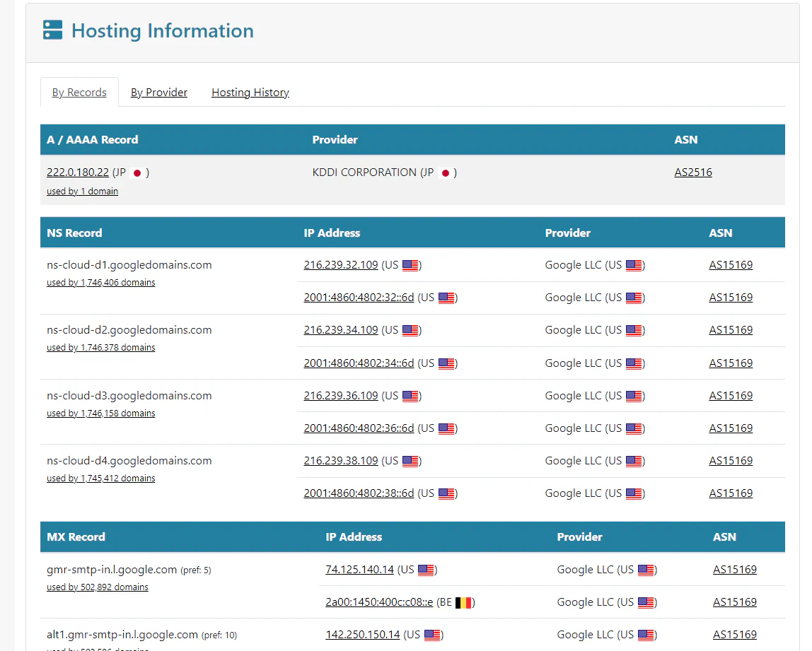
Task: Click US flag next to 2001:4860:4802:36::6d
Action: 446,429
